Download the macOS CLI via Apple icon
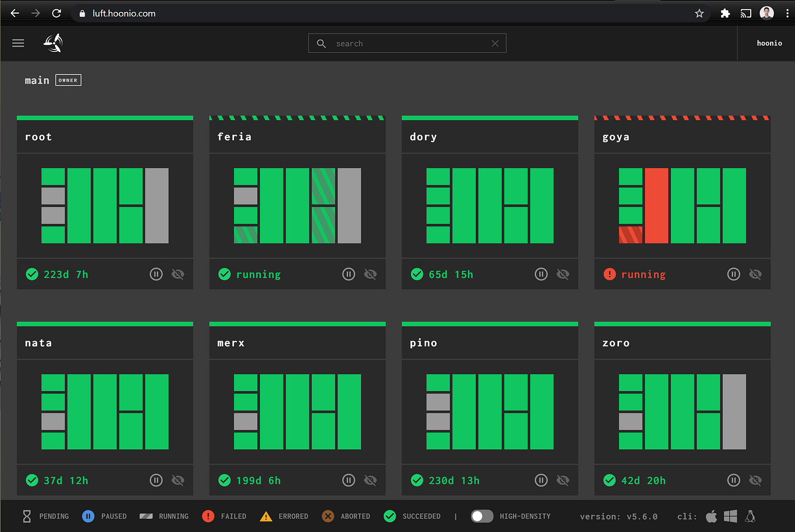 [711, 516]
